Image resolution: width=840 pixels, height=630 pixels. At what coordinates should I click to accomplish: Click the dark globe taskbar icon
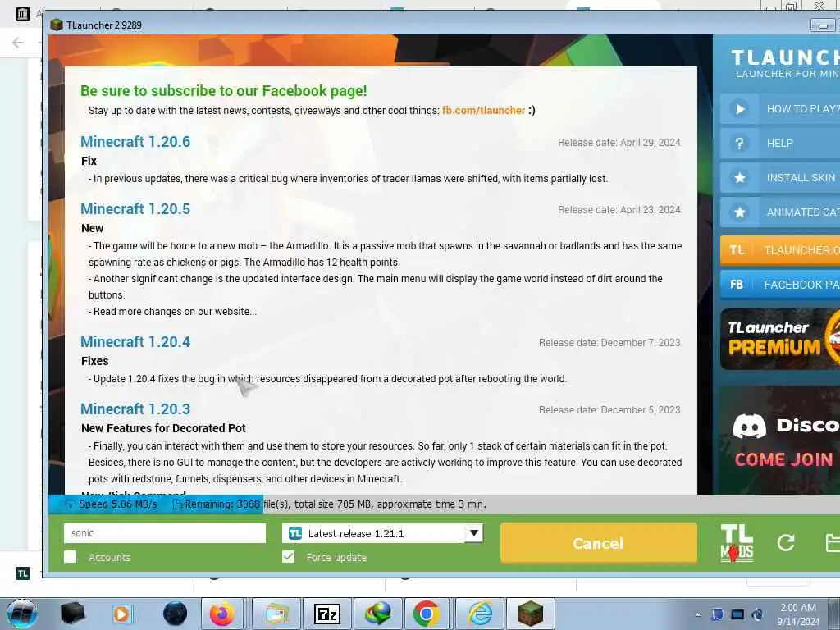point(176,614)
